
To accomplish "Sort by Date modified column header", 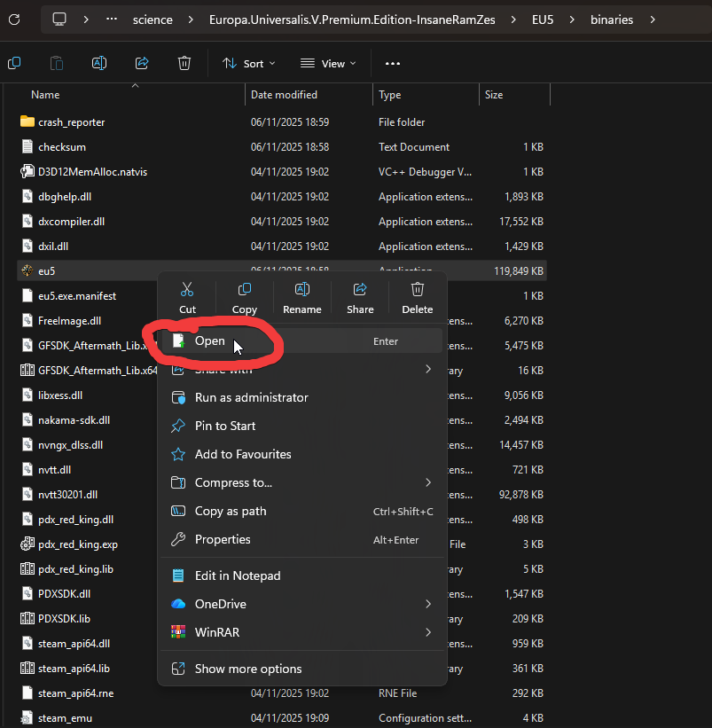I will 284,95.
